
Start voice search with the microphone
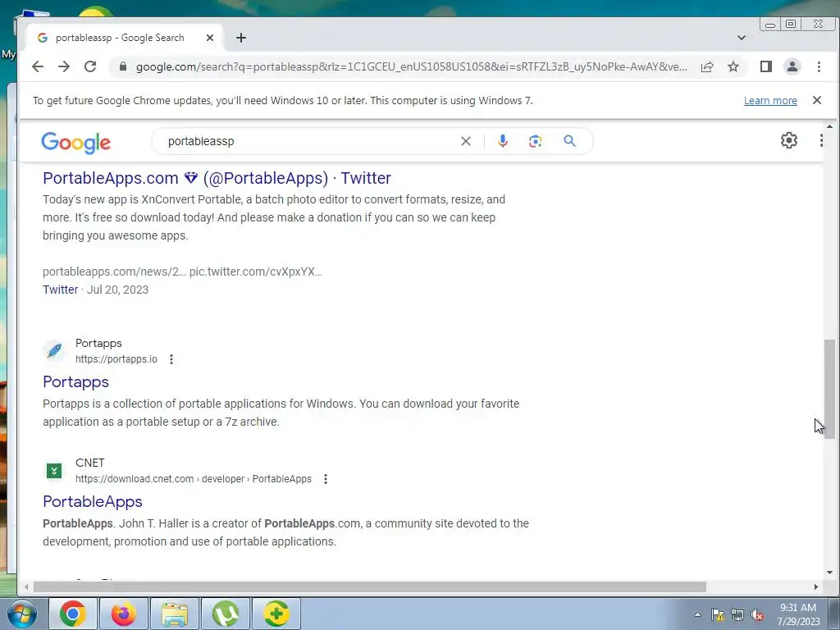click(503, 141)
